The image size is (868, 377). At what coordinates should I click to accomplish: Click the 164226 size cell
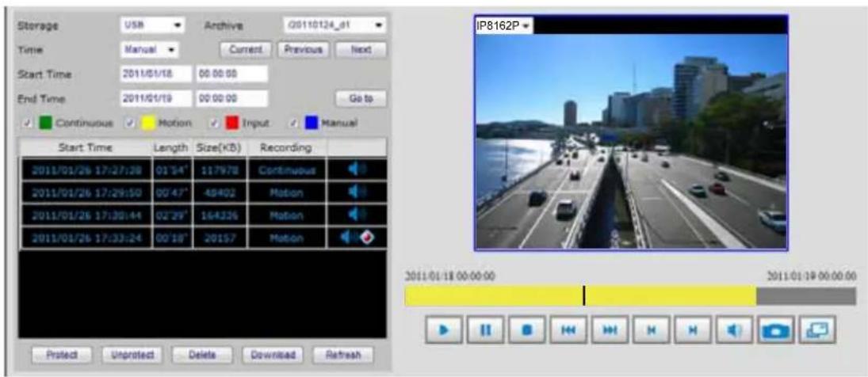click(x=220, y=215)
